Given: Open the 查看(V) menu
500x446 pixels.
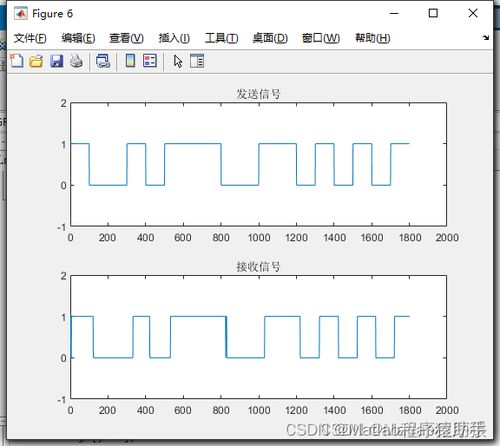Looking at the screenshot, I should (x=126, y=38).
